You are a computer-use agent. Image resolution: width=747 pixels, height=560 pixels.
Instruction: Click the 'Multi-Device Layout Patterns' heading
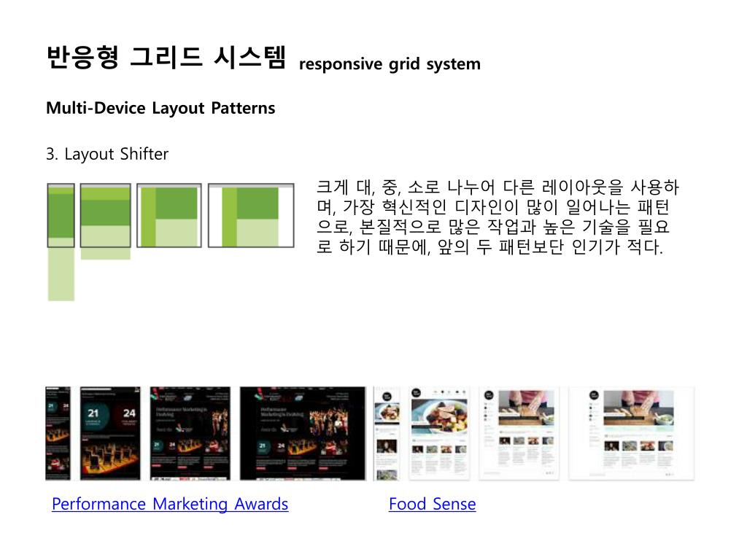click(x=160, y=108)
